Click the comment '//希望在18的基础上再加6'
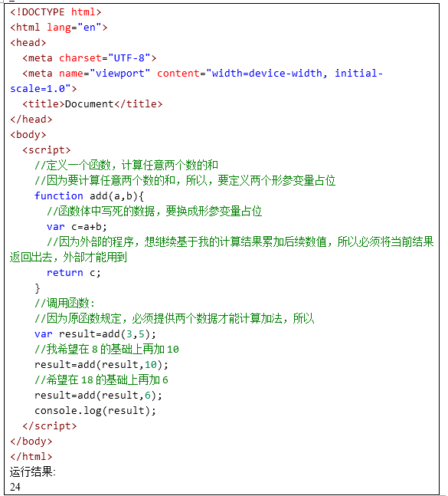The image size is (448, 496). pos(101,379)
